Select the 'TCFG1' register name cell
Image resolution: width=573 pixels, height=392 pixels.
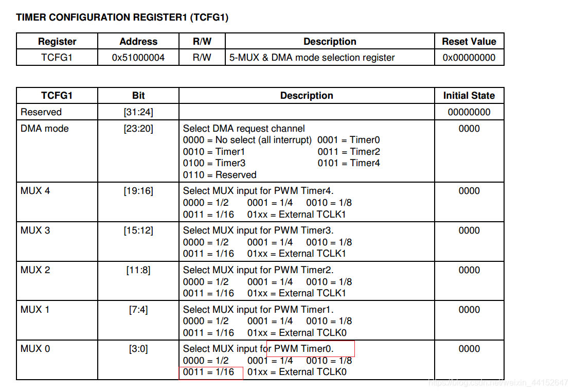pyautogui.click(x=57, y=57)
